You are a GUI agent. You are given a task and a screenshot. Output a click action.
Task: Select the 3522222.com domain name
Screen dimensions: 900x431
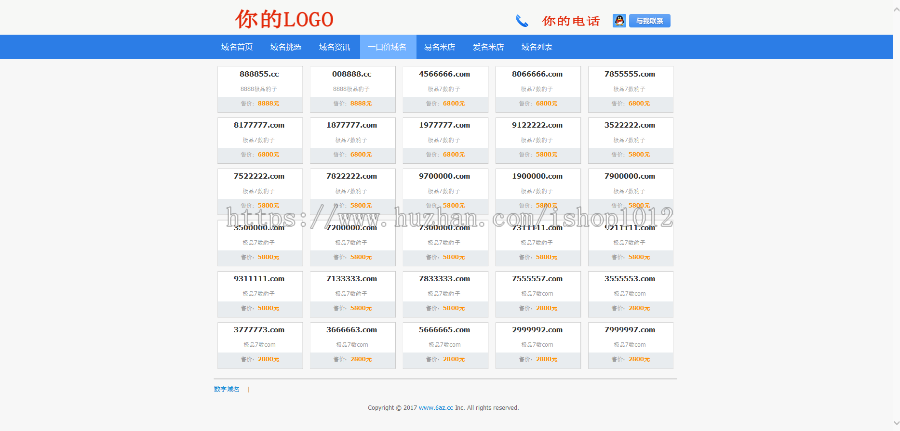coord(630,125)
